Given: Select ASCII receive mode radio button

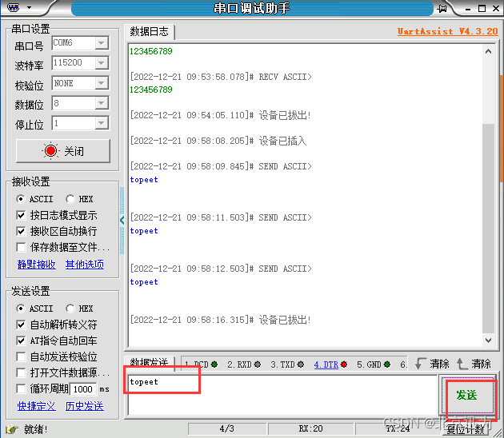Looking at the screenshot, I should click(x=21, y=199).
